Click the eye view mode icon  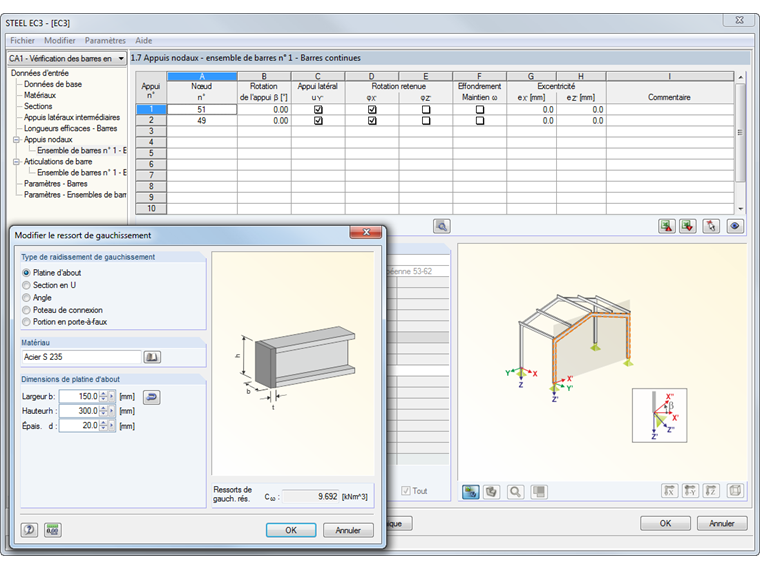pyautogui.click(x=735, y=226)
